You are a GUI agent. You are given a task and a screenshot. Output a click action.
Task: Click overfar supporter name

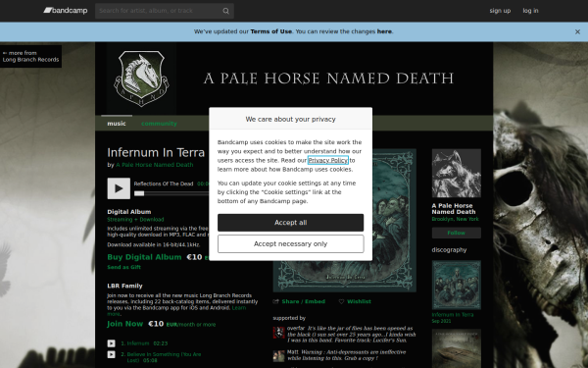(x=296, y=328)
